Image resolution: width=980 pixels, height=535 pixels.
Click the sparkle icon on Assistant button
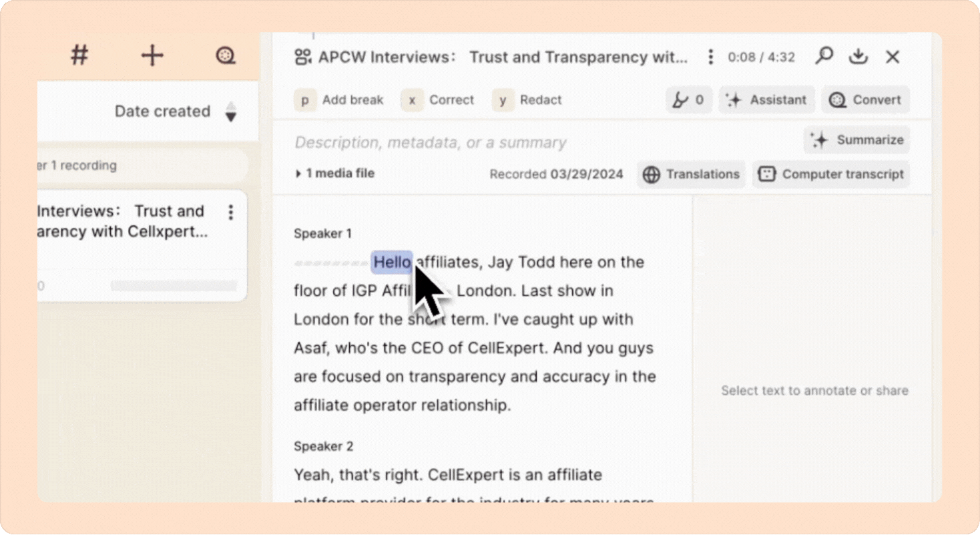coord(734,100)
